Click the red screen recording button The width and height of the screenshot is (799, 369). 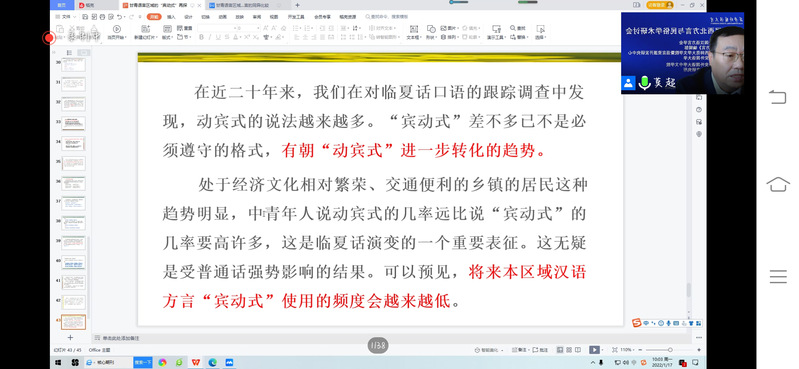48,38
